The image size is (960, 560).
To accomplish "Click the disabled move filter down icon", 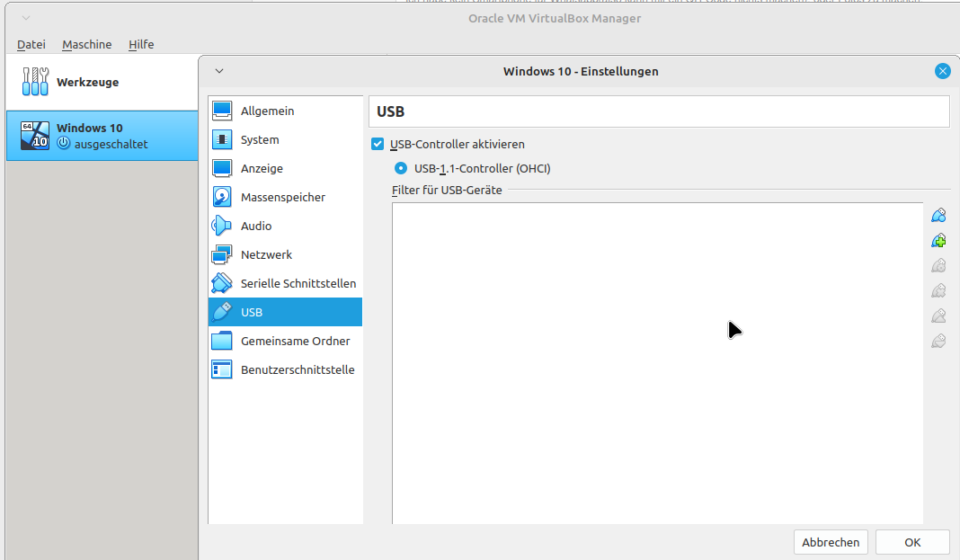I will pos(938,341).
